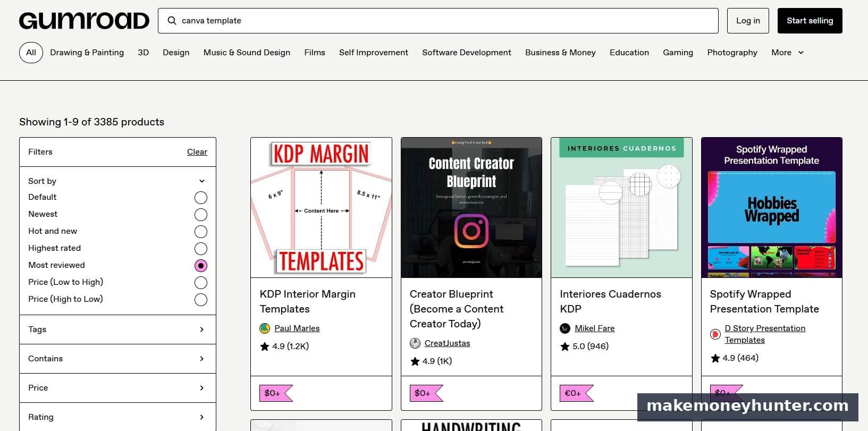Expand the Contains filter
This screenshot has height=431, width=868.
117,359
